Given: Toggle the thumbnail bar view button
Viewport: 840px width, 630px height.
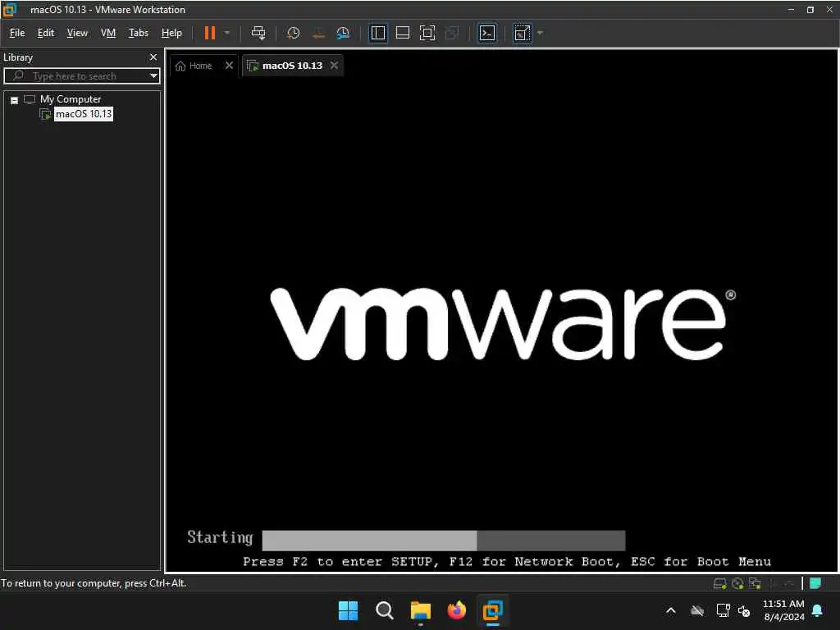Looking at the screenshot, I should click(402, 33).
